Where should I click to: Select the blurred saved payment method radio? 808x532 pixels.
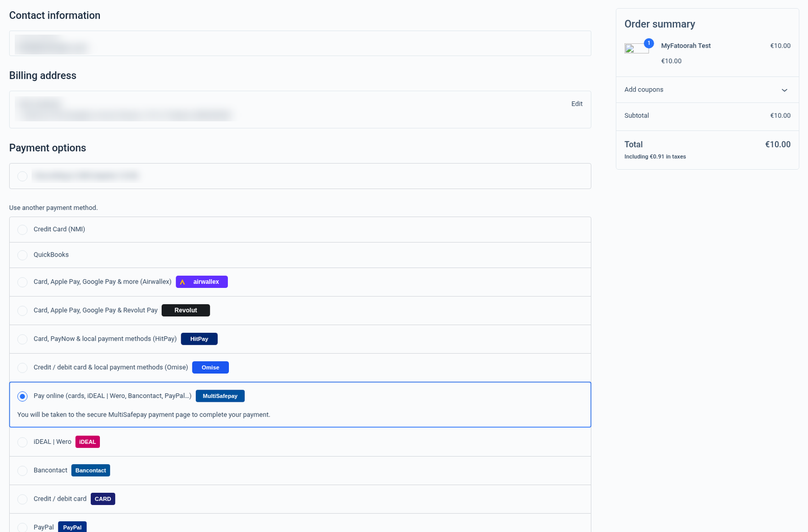[22, 176]
